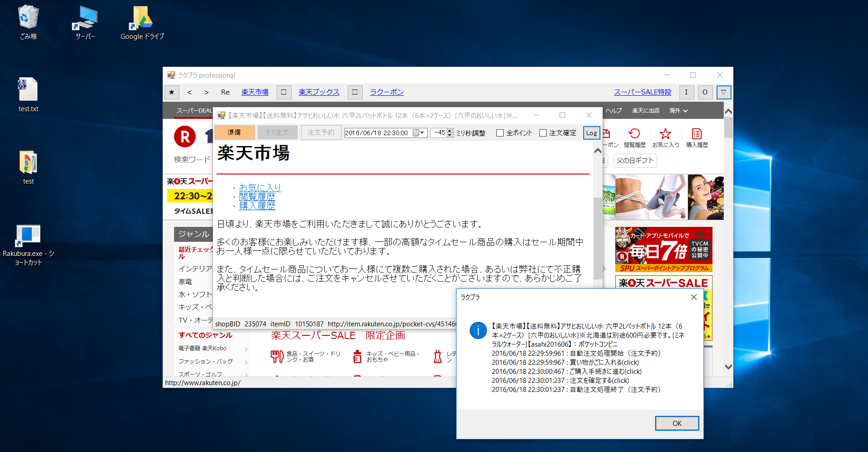Open the すべてのジャンル link

pos(205,335)
